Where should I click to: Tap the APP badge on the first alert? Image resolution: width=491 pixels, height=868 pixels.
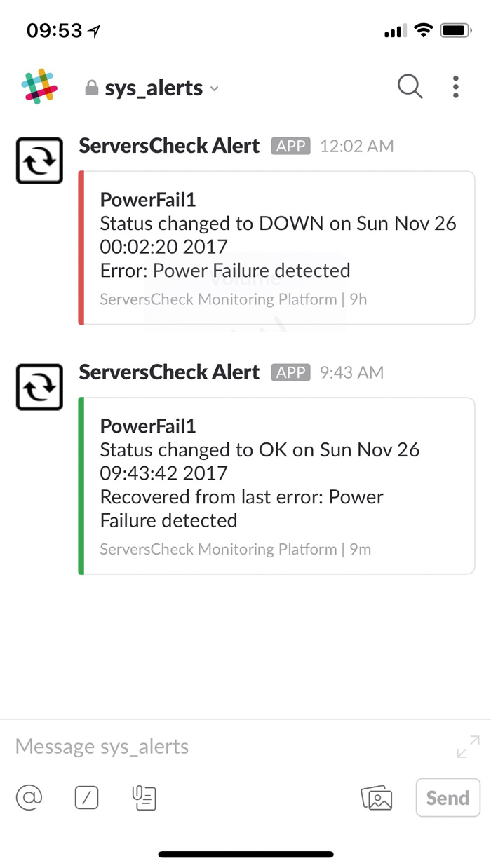pos(290,146)
